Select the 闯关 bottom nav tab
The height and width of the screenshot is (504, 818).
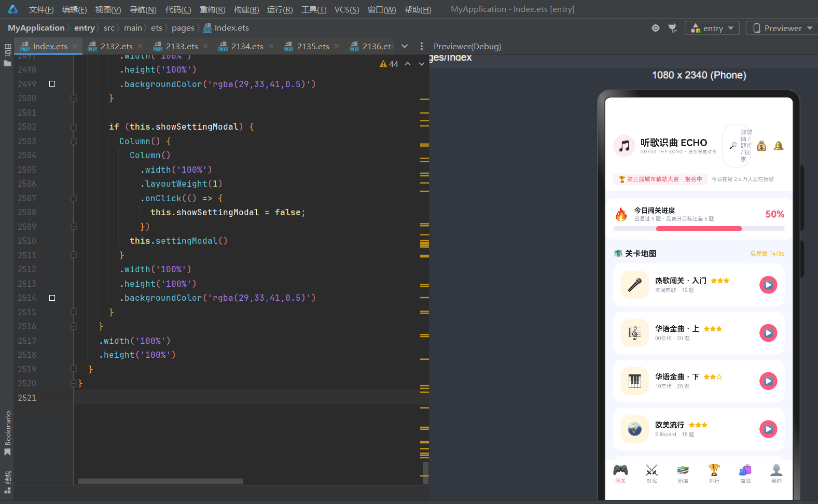(x=620, y=474)
